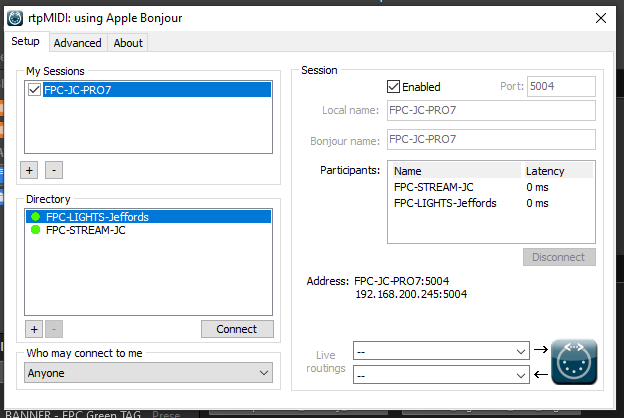This screenshot has width=624, height=418.
Task: Open the outgoing live routing dropdown
Action: click(441, 351)
